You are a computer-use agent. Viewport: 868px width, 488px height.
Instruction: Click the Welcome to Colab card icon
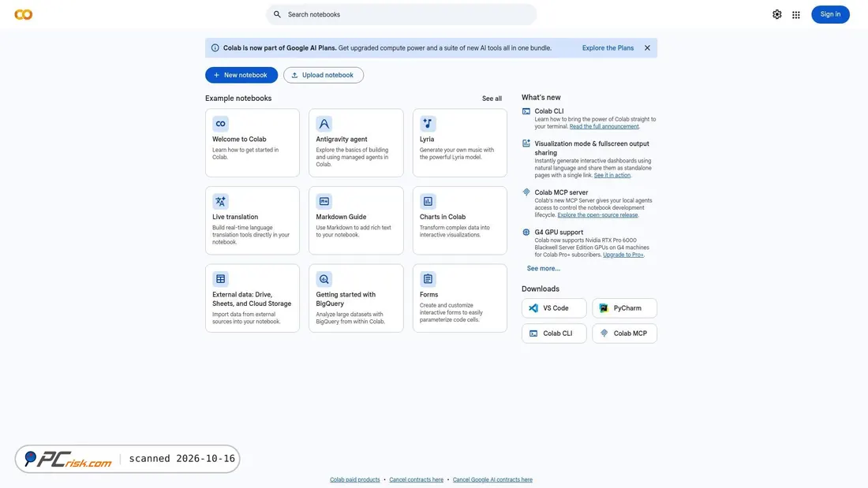tap(220, 124)
